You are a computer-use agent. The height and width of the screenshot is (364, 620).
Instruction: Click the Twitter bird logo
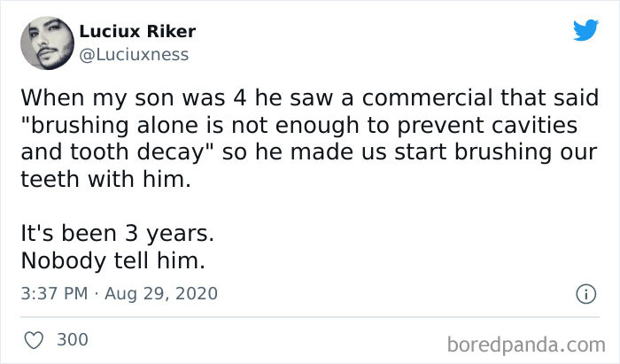point(585,32)
